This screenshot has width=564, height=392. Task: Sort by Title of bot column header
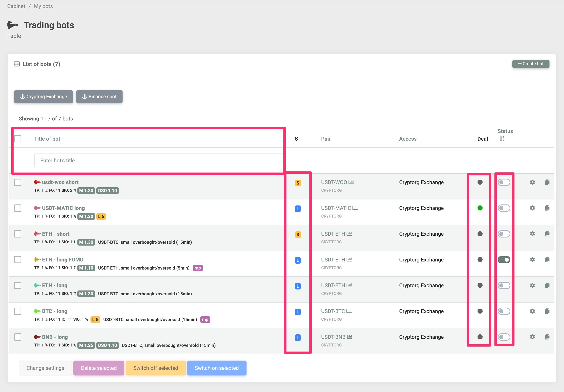[47, 139]
